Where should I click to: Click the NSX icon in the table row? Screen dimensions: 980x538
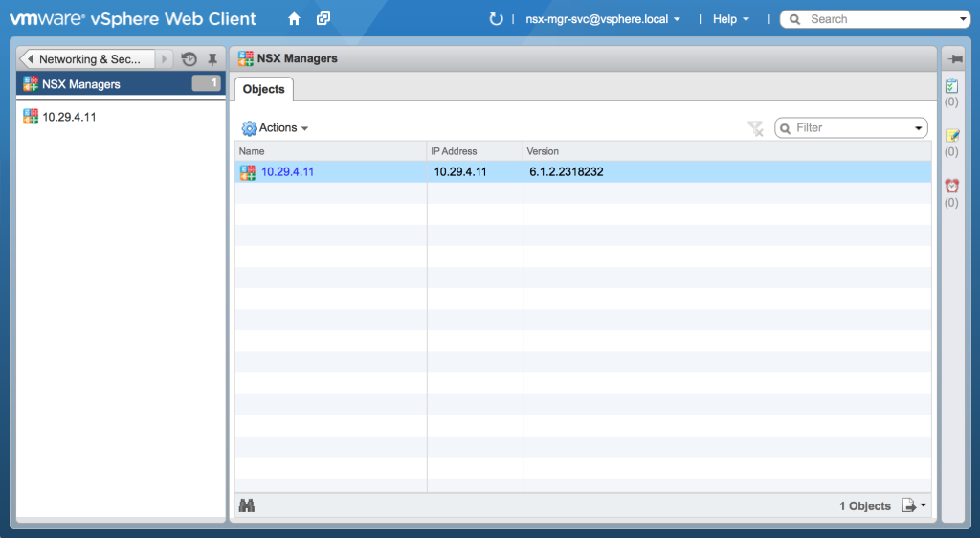click(x=248, y=172)
